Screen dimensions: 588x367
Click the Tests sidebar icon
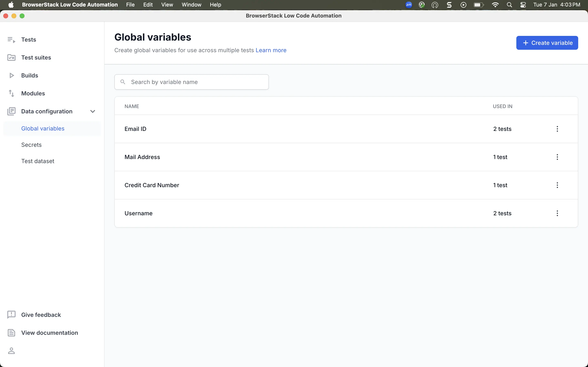tap(11, 40)
